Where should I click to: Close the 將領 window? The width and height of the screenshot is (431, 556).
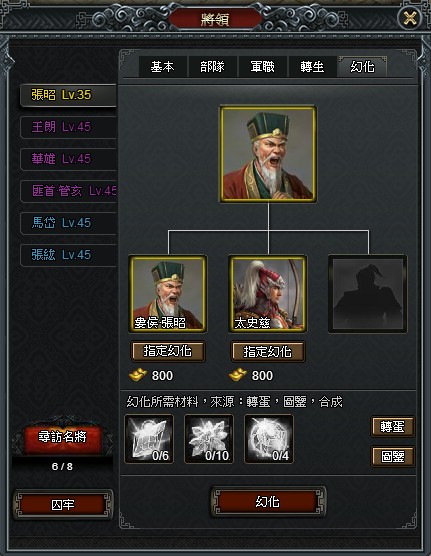[410, 17]
